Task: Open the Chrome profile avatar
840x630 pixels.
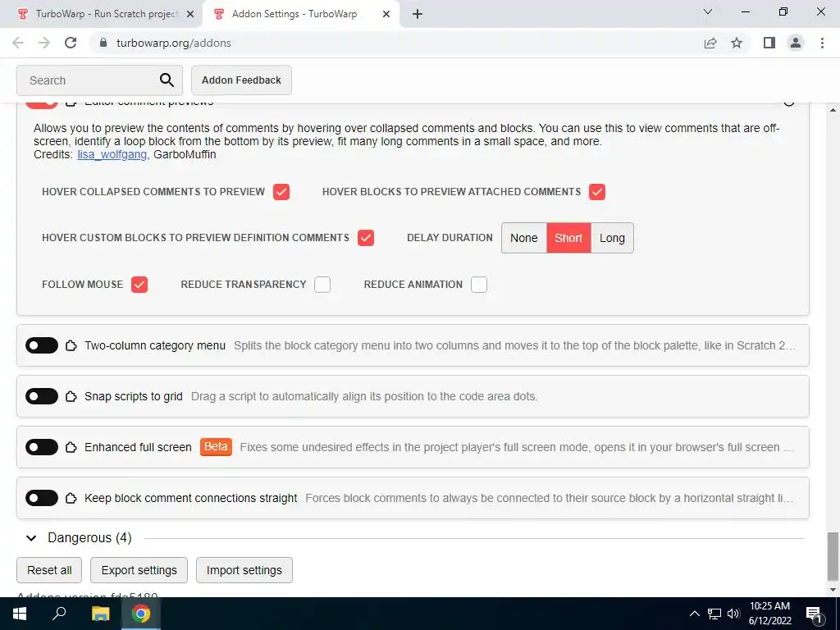Action: (796, 43)
